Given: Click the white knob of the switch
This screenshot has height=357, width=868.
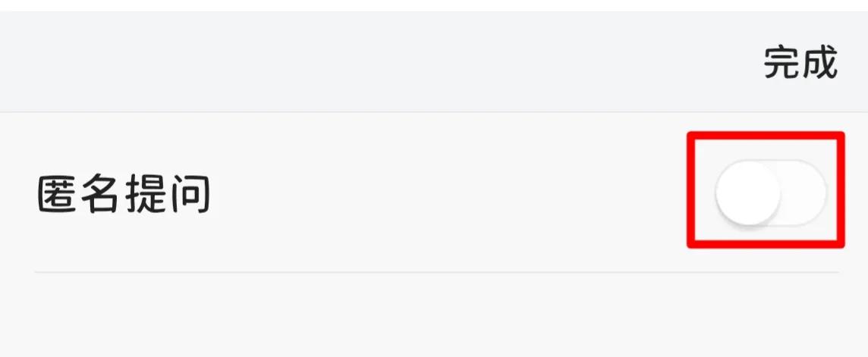Looking at the screenshot, I should coord(748,193).
